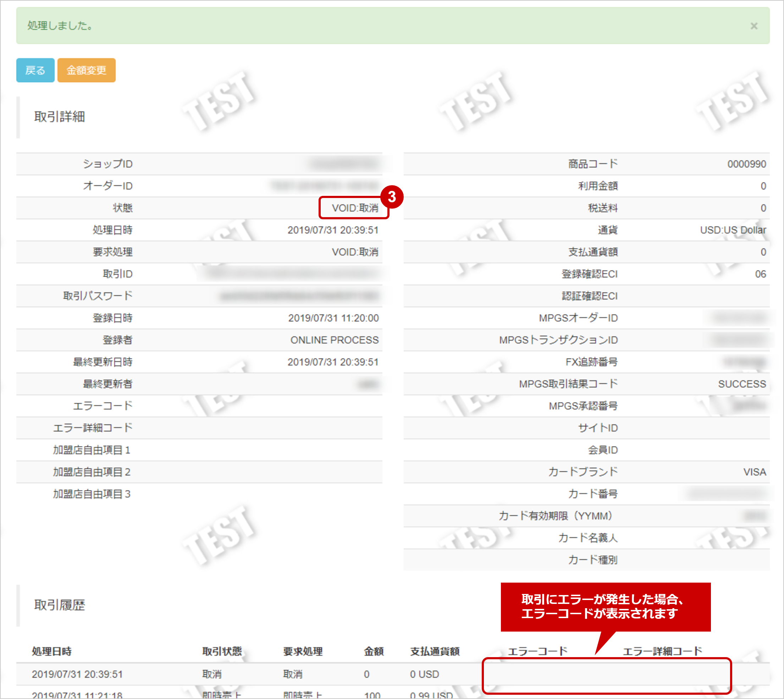
Task: Click the 商品コード value 0000990
Action: [x=746, y=164]
